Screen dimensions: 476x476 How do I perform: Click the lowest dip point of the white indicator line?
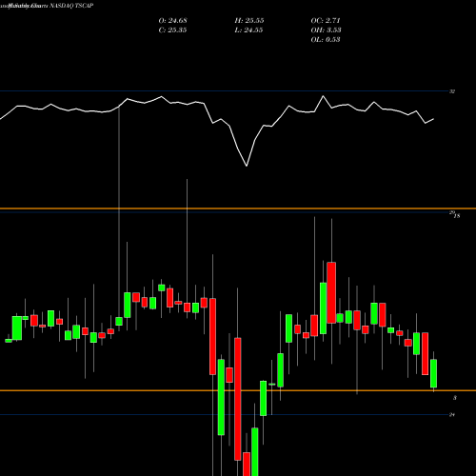tap(247, 166)
